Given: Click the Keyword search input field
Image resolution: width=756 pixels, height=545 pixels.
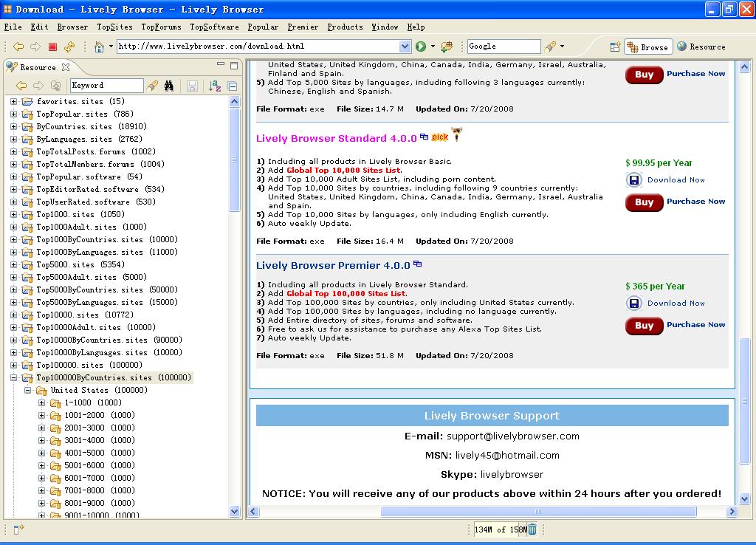Looking at the screenshot, I should (x=106, y=86).
